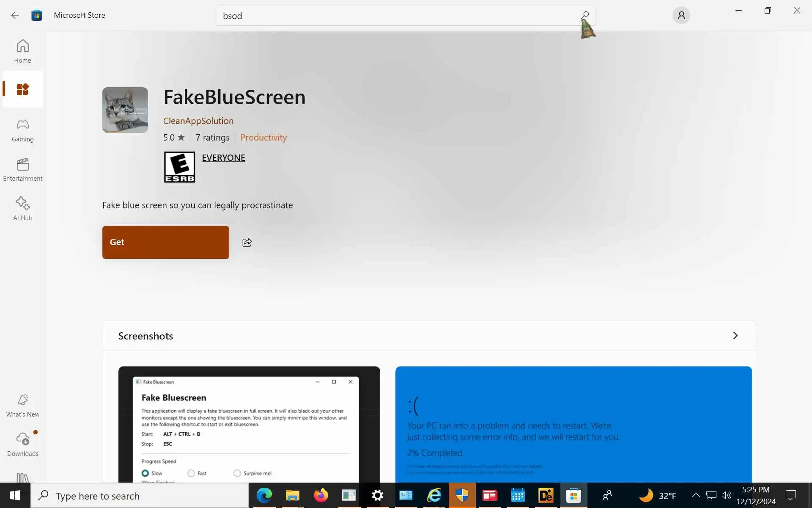Open the Entertainment section
The width and height of the screenshot is (812, 508).
click(x=22, y=169)
